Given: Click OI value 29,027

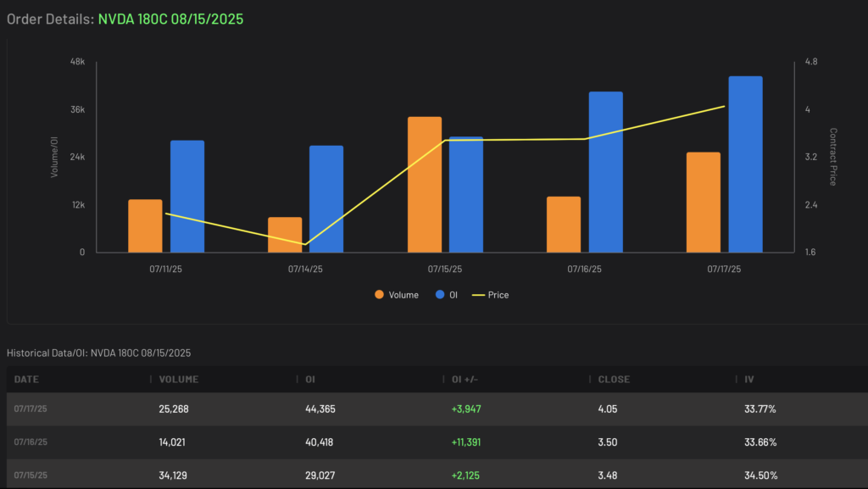Looking at the screenshot, I should click(320, 475).
